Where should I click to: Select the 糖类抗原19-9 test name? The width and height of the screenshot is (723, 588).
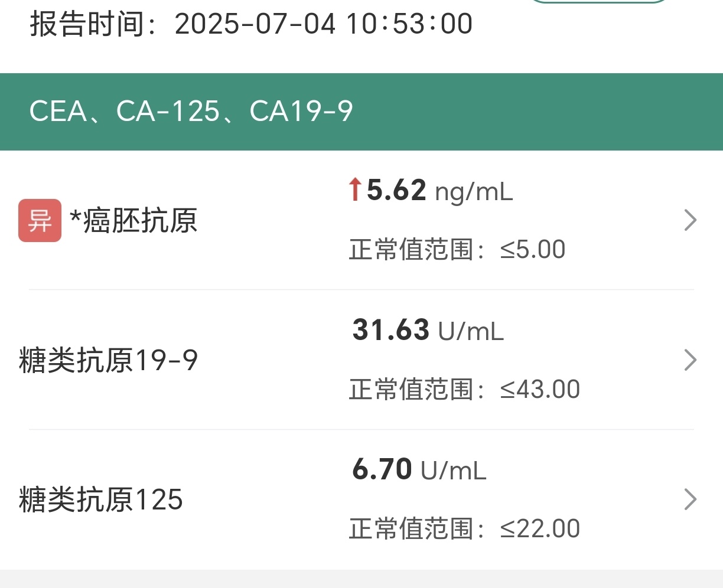tap(108, 360)
